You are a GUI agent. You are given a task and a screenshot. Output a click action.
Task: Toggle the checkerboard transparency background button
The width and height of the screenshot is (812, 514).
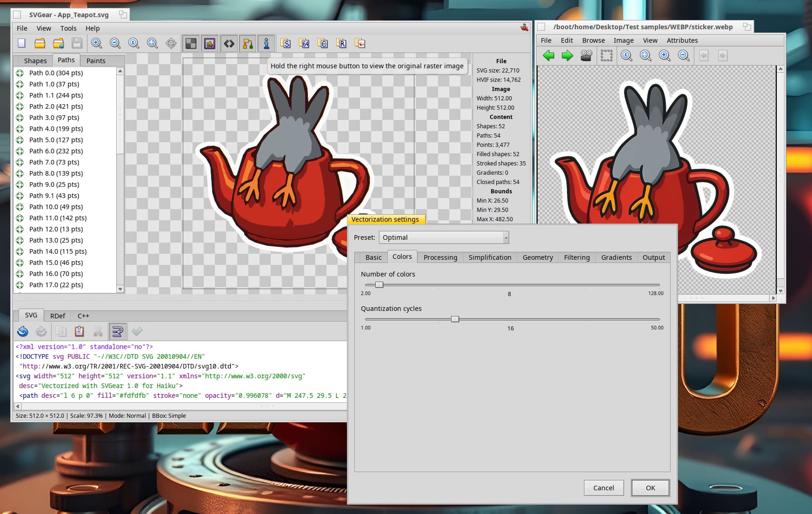coord(191,44)
